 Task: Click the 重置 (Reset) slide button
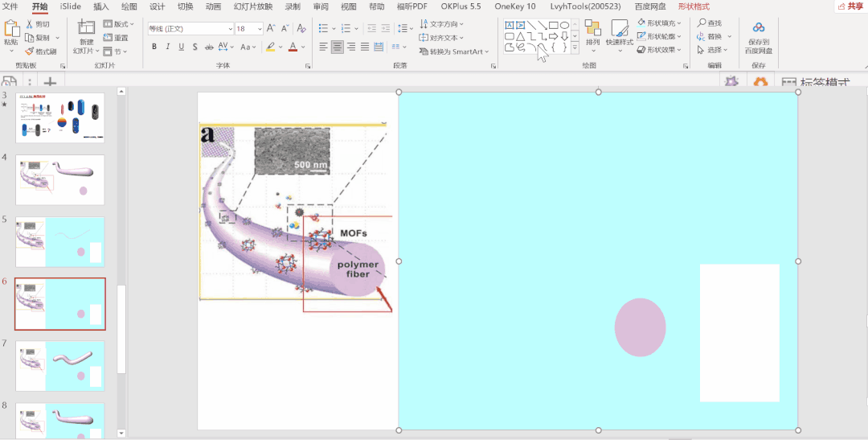[x=116, y=38]
